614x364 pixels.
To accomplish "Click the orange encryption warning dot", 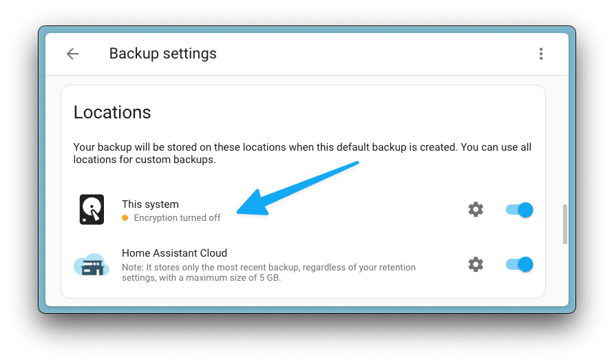I will (125, 218).
